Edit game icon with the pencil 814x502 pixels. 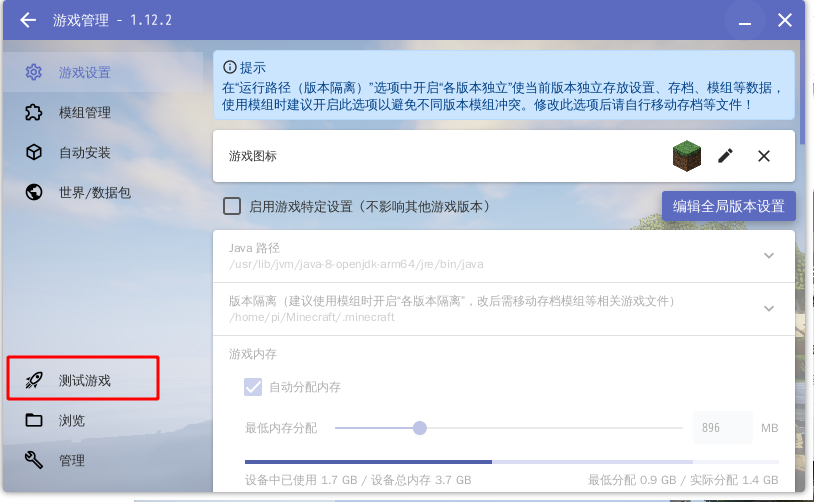tap(725, 156)
